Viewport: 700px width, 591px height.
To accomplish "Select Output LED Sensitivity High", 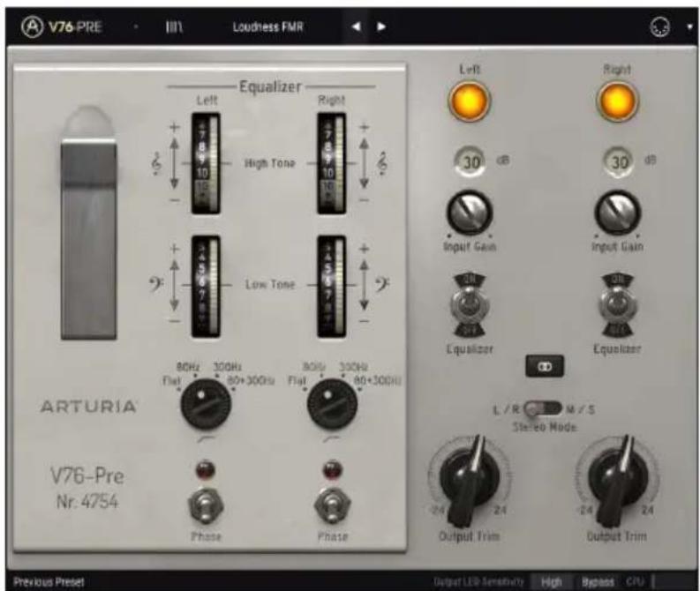I will 552,582.
